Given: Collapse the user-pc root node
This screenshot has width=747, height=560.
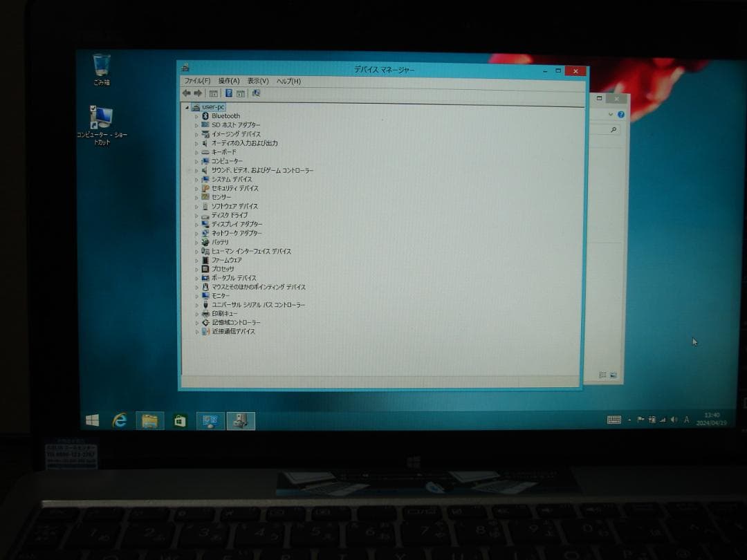Looking at the screenshot, I should [x=187, y=106].
